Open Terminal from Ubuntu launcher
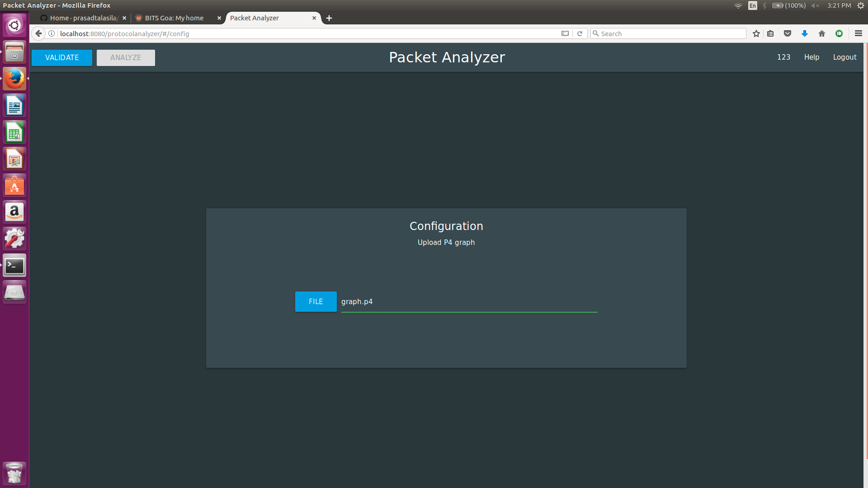The height and width of the screenshot is (488, 868). (x=14, y=266)
